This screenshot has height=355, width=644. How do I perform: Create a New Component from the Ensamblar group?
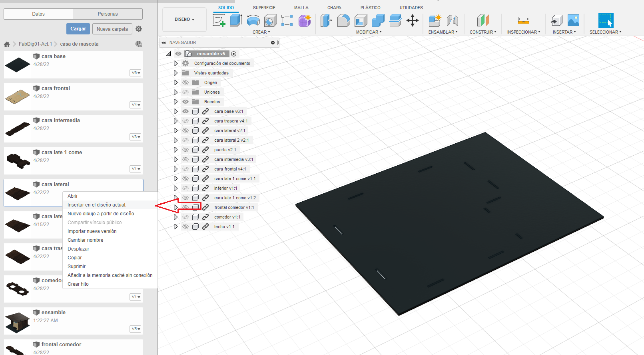coord(435,20)
